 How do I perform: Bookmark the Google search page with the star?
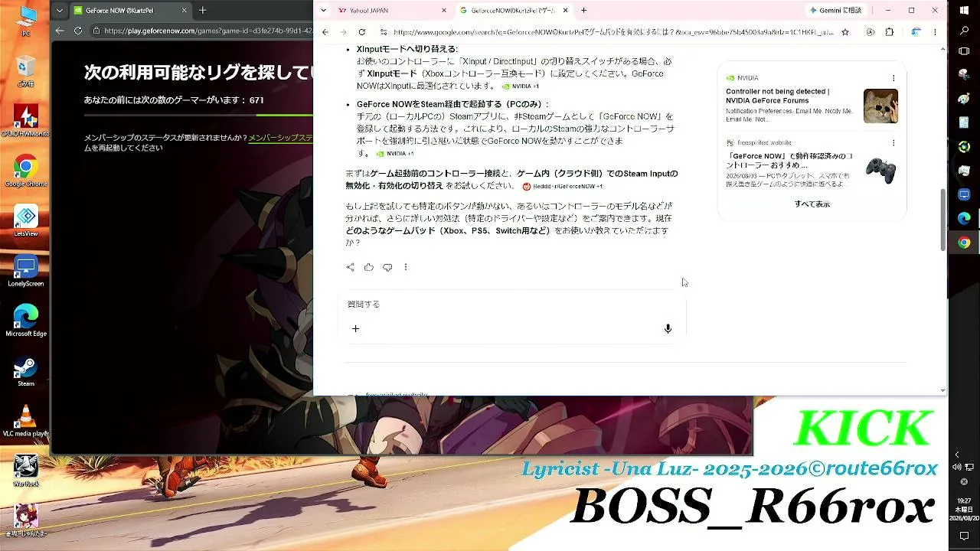845,32
